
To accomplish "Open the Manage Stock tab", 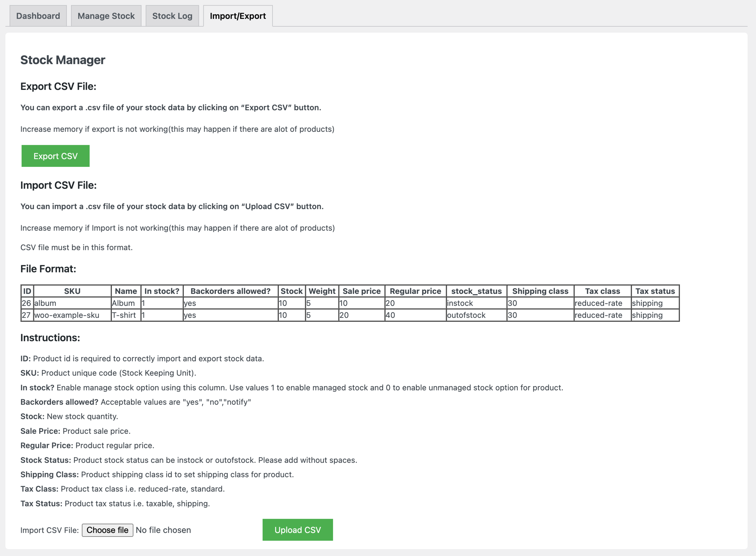I will (106, 15).
